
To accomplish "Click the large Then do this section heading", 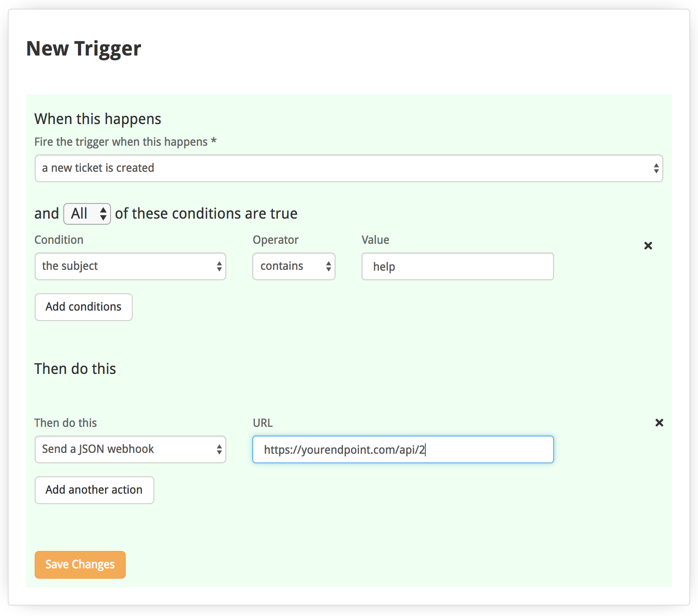I will coord(75,369).
